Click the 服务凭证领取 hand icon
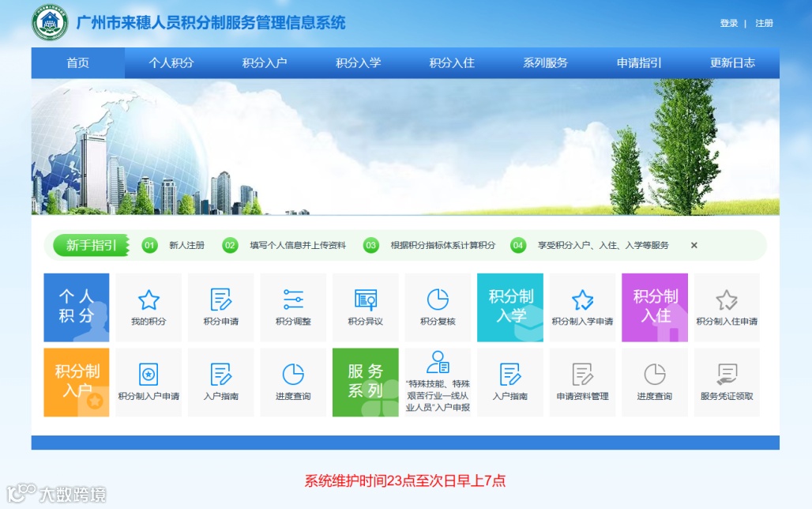812x509 pixels. coord(727,374)
